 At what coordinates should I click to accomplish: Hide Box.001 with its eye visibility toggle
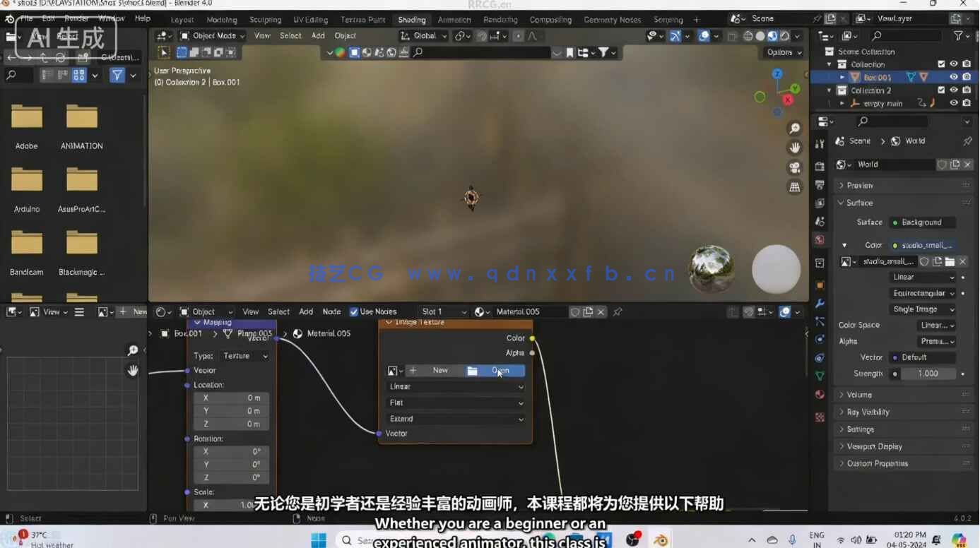(953, 77)
